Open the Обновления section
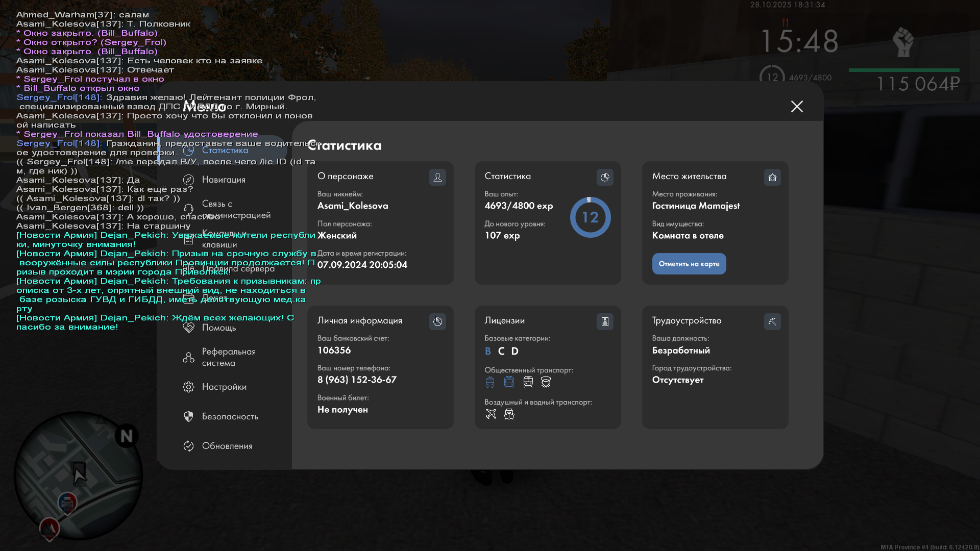980x551 pixels. click(227, 446)
